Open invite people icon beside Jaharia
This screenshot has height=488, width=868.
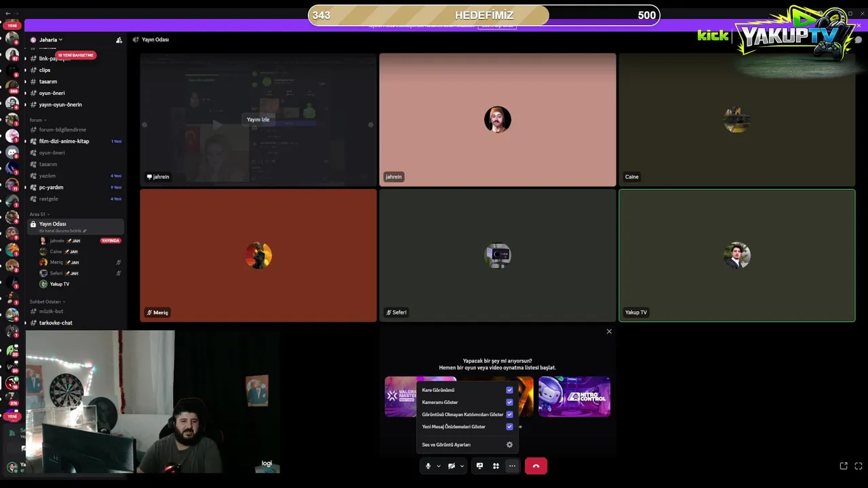[119, 40]
